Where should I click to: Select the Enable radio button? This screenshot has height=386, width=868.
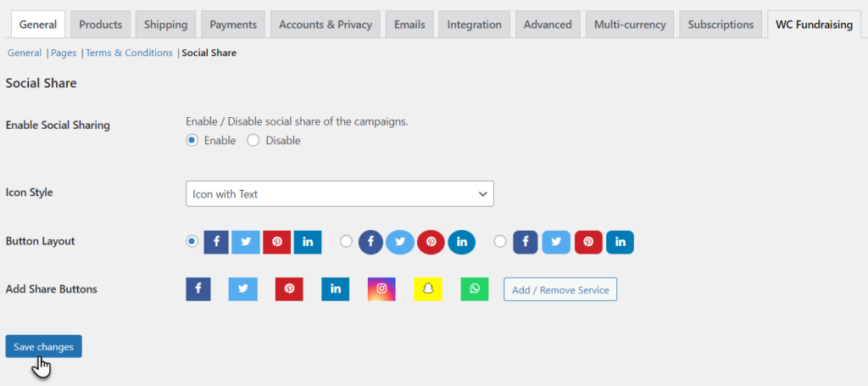[x=192, y=140]
